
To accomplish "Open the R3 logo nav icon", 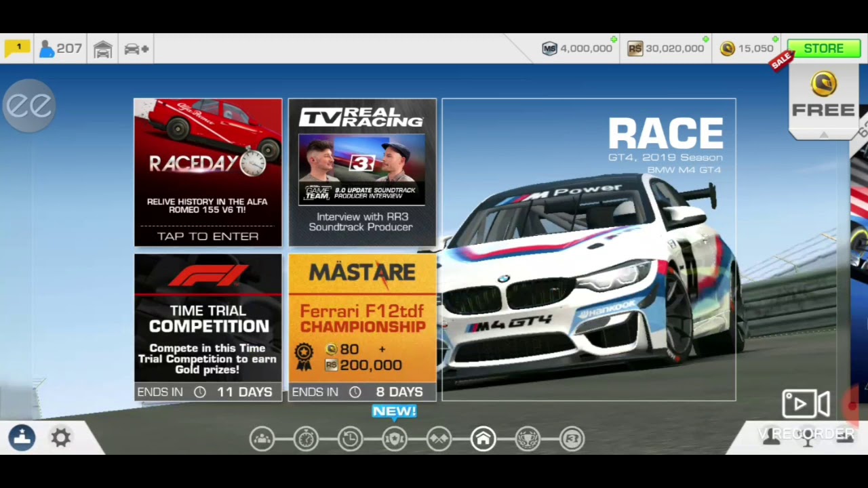I will pyautogui.click(x=572, y=439).
